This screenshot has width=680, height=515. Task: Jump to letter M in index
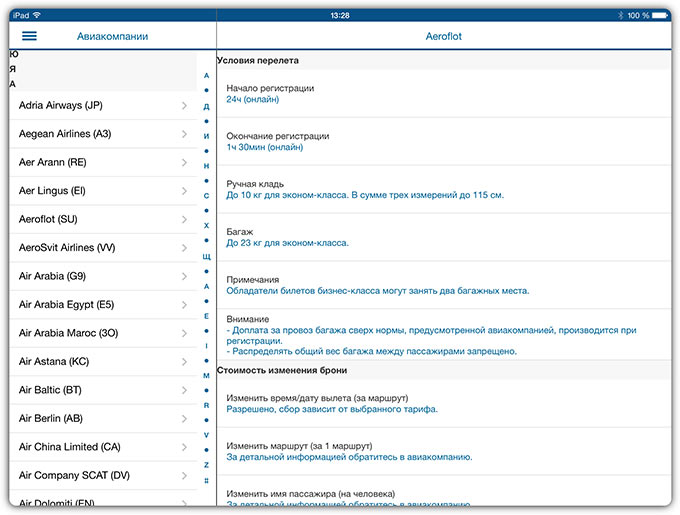[x=206, y=375]
